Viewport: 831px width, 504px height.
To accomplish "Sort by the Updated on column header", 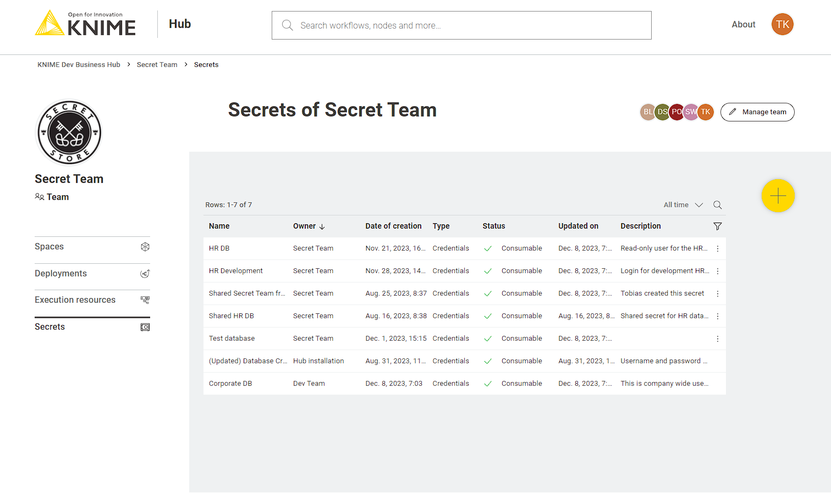I will (x=579, y=226).
